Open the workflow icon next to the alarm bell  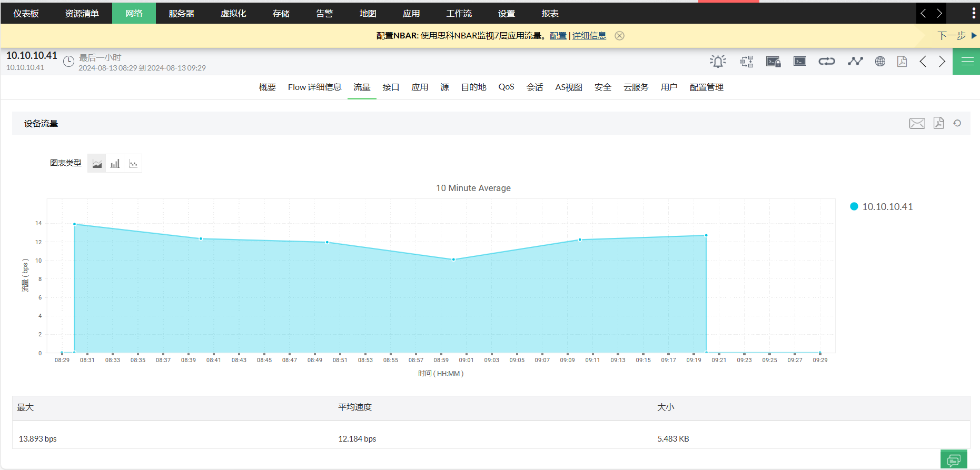point(746,62)
